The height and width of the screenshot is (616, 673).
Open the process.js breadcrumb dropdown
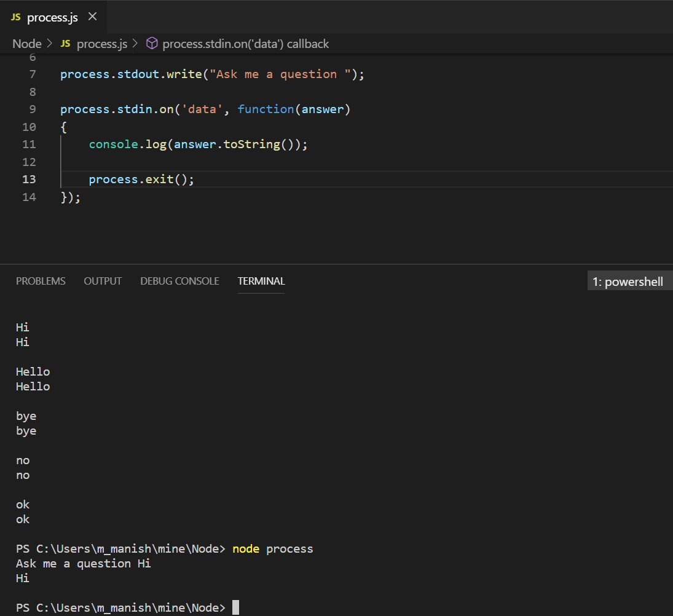pyautogui.click(x=102, y=44)
